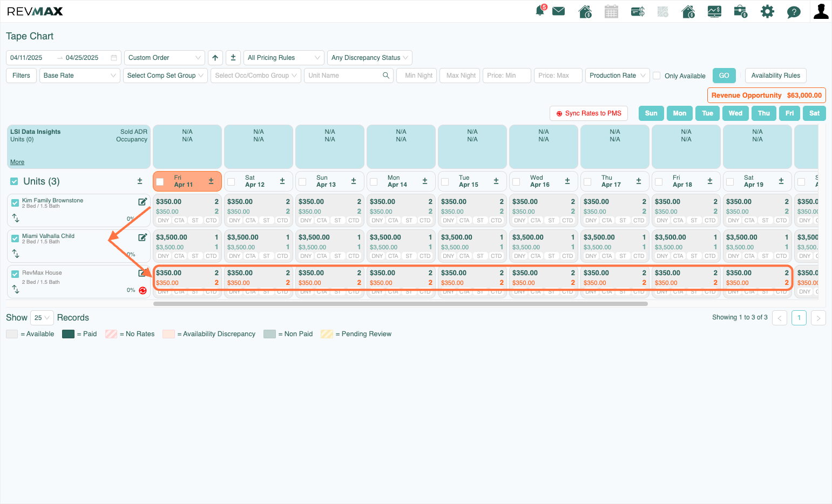Click reorder arrows on RevMax House
Screen dimensions: 832x504
click(x=16, y=290)
